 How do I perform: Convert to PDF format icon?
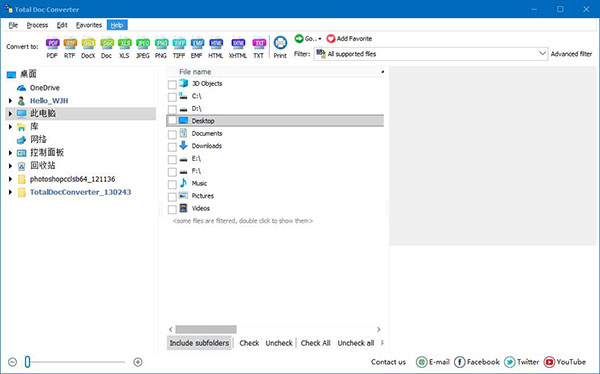[52, 43]
